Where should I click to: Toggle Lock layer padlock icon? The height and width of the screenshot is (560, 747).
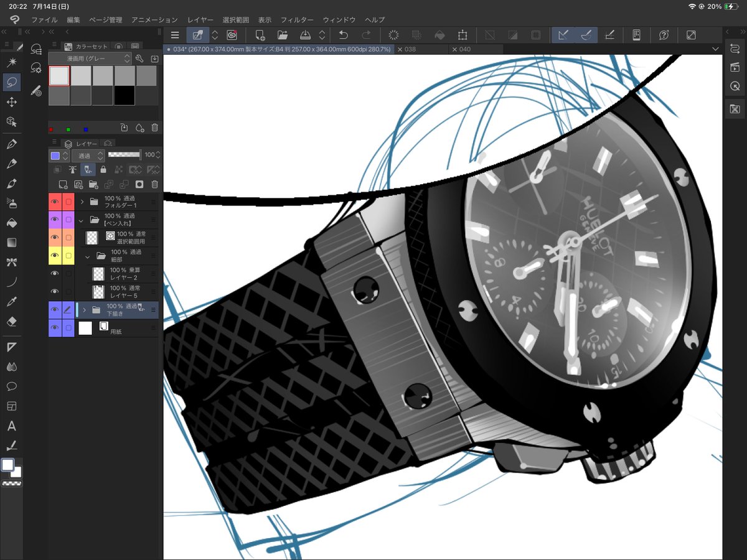[x=103, y=169]
